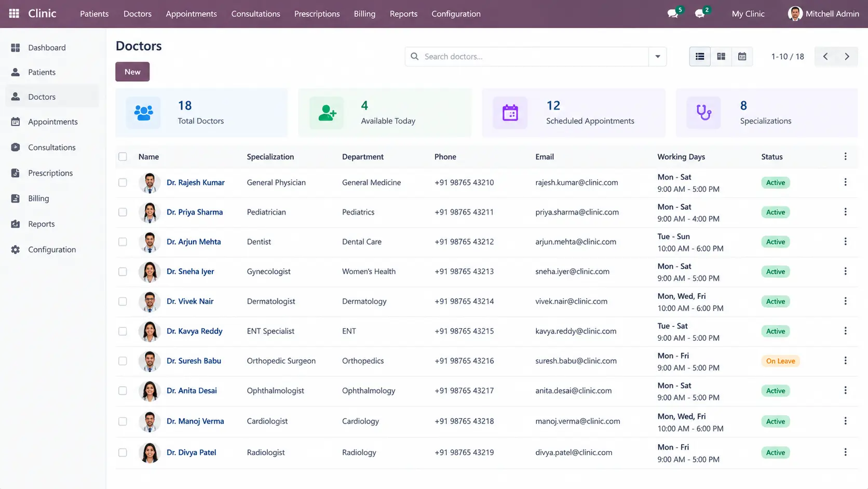The width and height of the screenshot is (868, 489).
Task: Open row options for Dr. Divya Patel
Action: click(845, 452)
